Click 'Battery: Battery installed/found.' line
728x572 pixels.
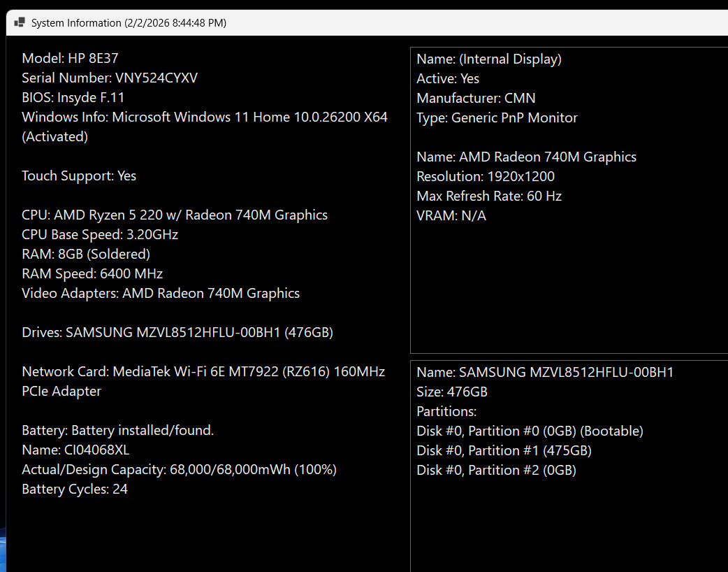coord(118,430)
